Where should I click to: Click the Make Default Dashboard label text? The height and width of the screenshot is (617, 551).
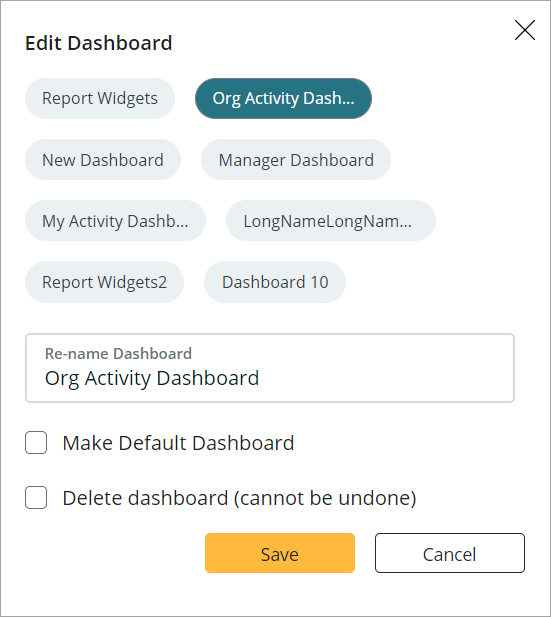178,443
